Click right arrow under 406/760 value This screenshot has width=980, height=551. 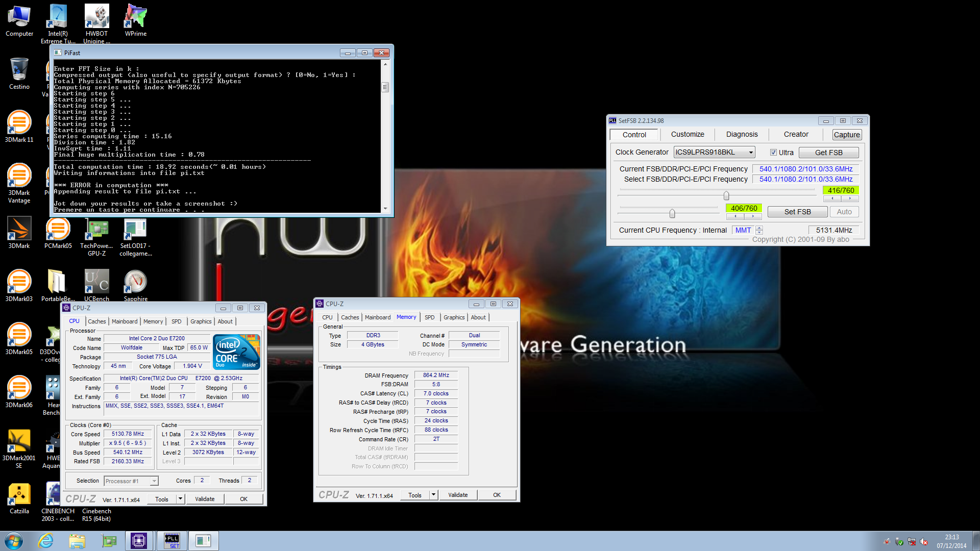(x=753, y=216)
